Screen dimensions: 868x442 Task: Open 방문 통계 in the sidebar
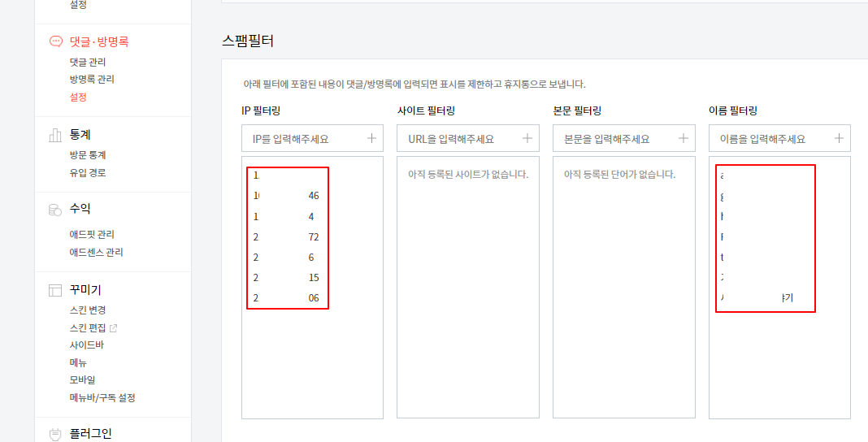point(88,155)
